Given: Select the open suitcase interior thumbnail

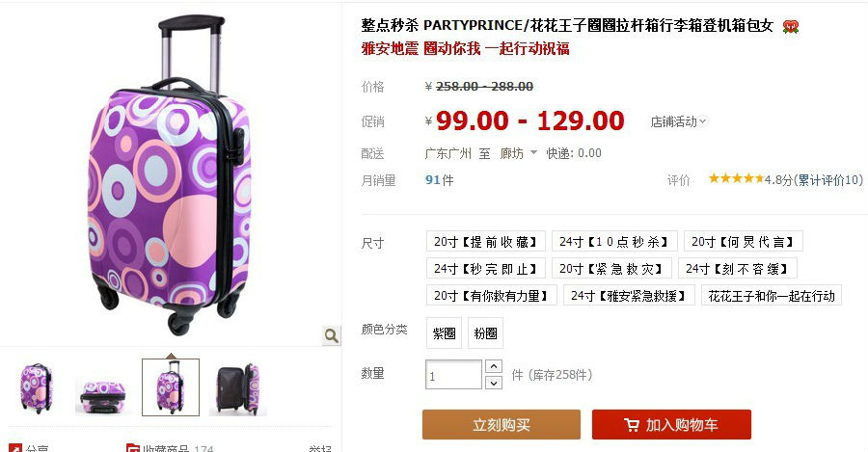Looking at the screenshot, I should click(238, 387).
